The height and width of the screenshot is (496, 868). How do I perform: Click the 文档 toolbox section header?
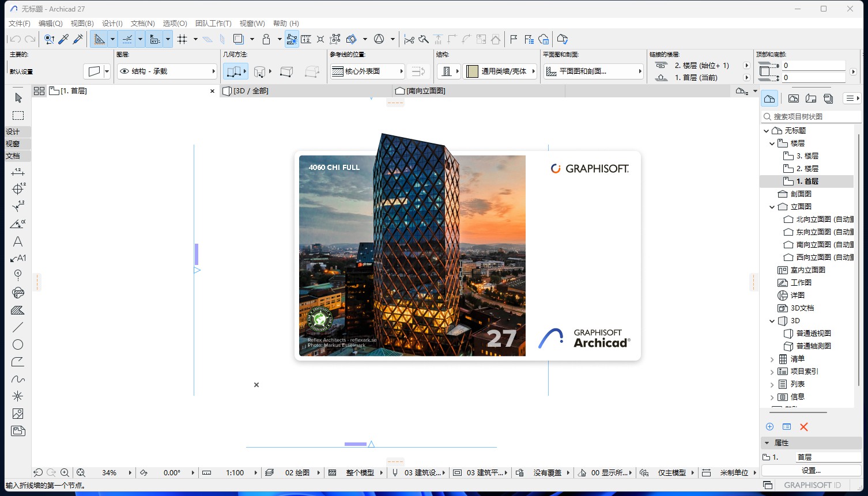click(18, 156)
